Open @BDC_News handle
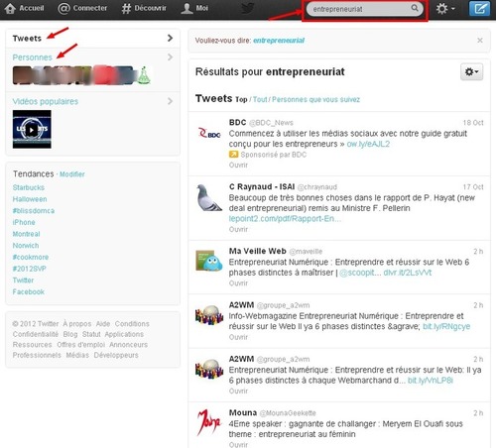 click(x=271, y=123)
